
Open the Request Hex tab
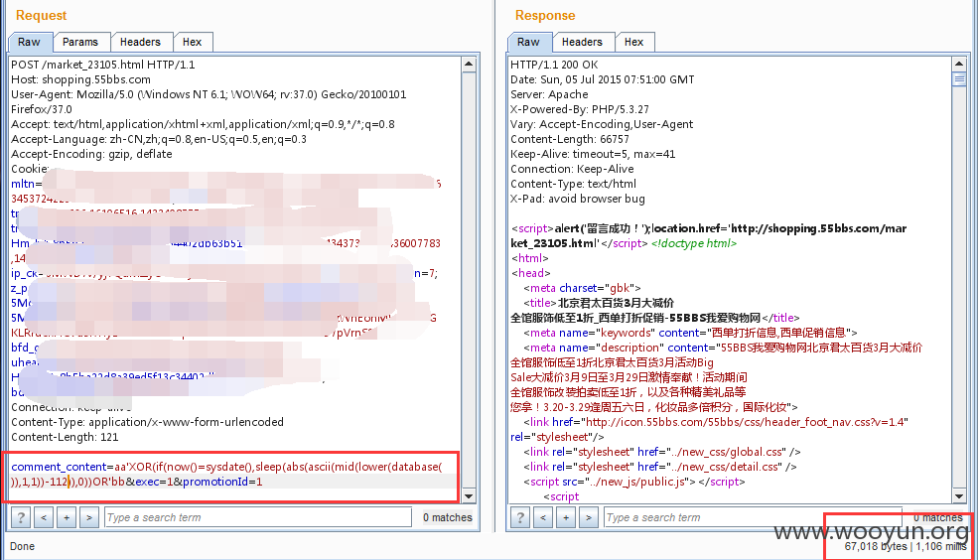(x=192, y=42)
